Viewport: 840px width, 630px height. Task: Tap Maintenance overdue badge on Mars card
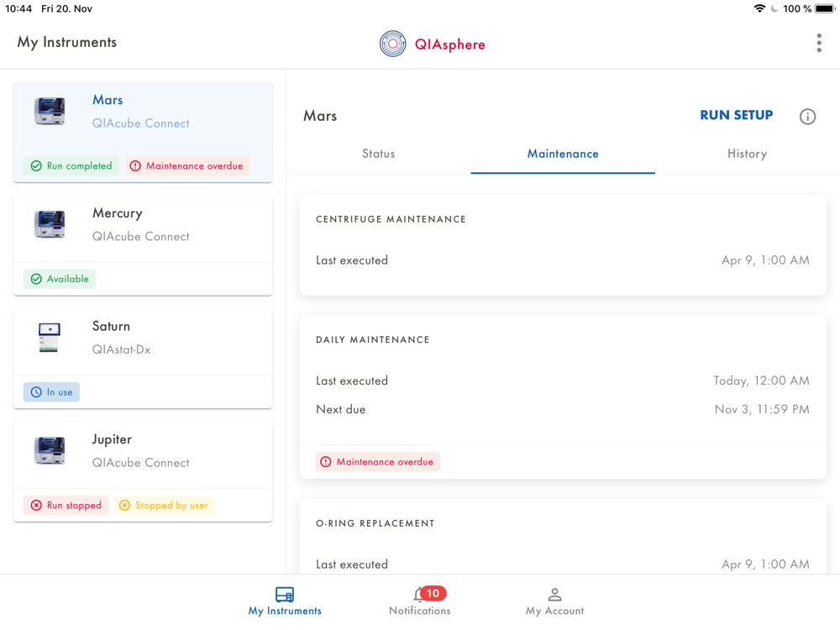point(187,165)
